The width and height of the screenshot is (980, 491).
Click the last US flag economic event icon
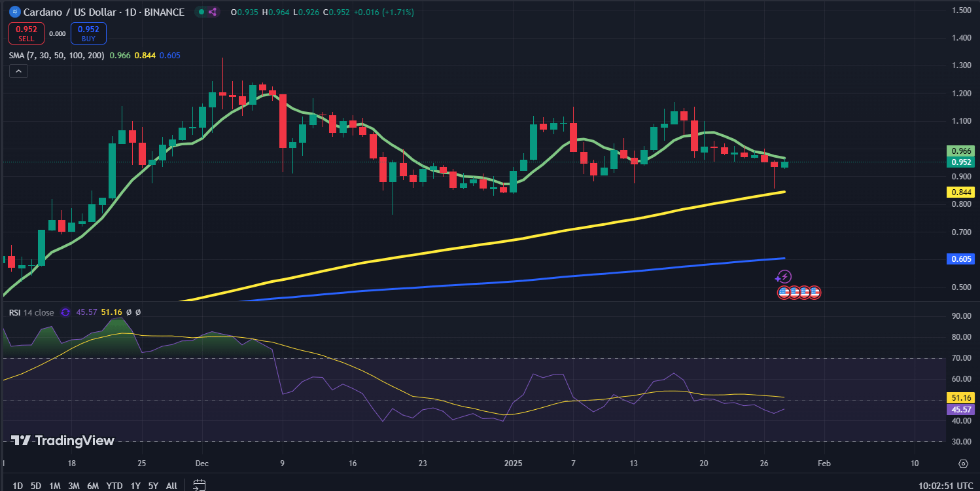(x=814, y=293)
